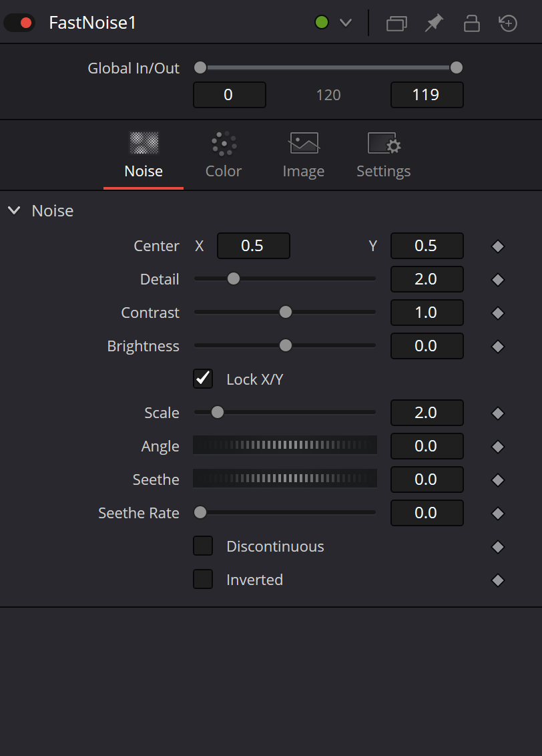This screenshot has width=542, height=756.
Task: Click the reset settings icon
Action: pos(508,23)
